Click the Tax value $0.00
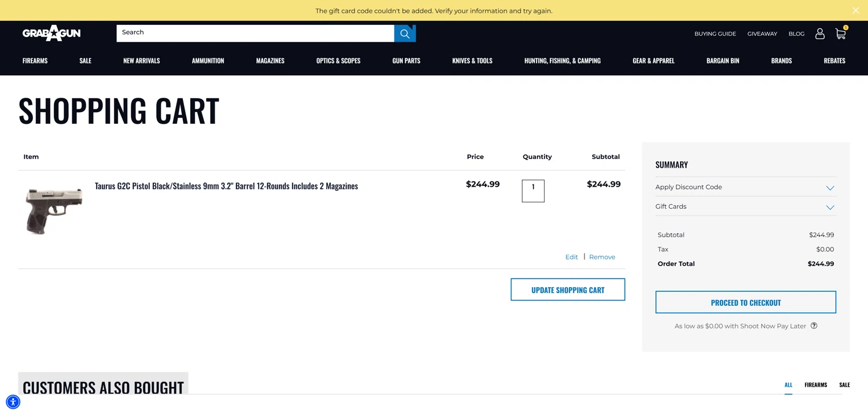 (825, 249)
